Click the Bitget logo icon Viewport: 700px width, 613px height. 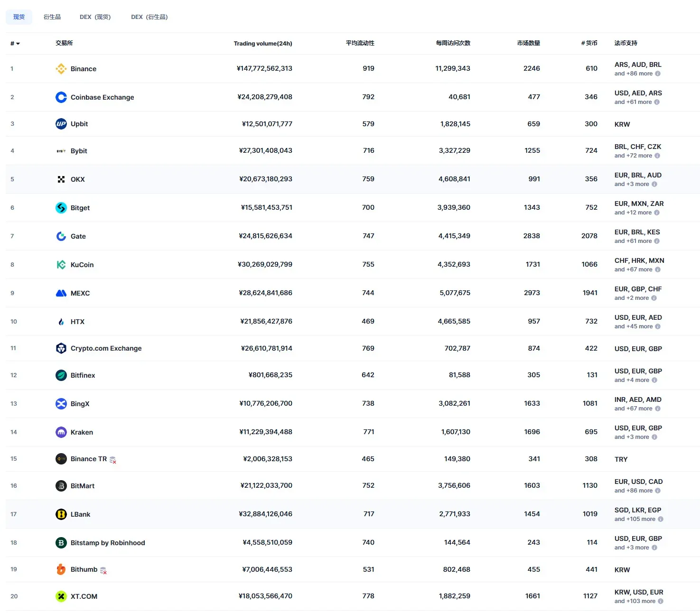pyautogui.click(x=61, y=208)
